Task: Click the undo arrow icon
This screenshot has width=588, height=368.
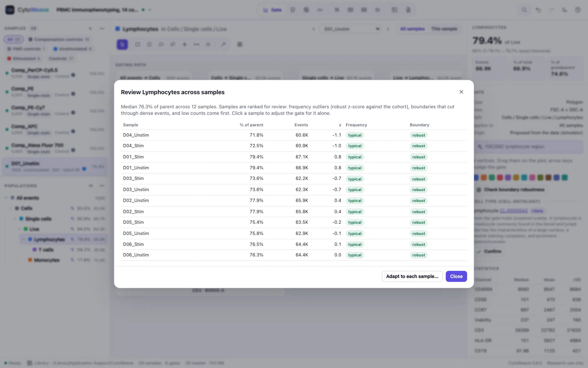Action: [x=538, y=10]
